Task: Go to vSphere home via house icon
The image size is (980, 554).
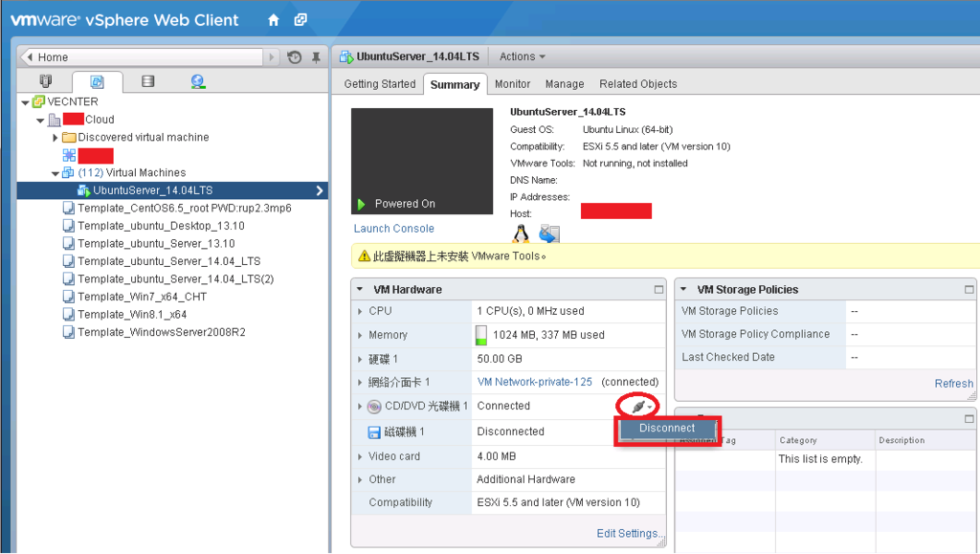Action: point(273,20)
